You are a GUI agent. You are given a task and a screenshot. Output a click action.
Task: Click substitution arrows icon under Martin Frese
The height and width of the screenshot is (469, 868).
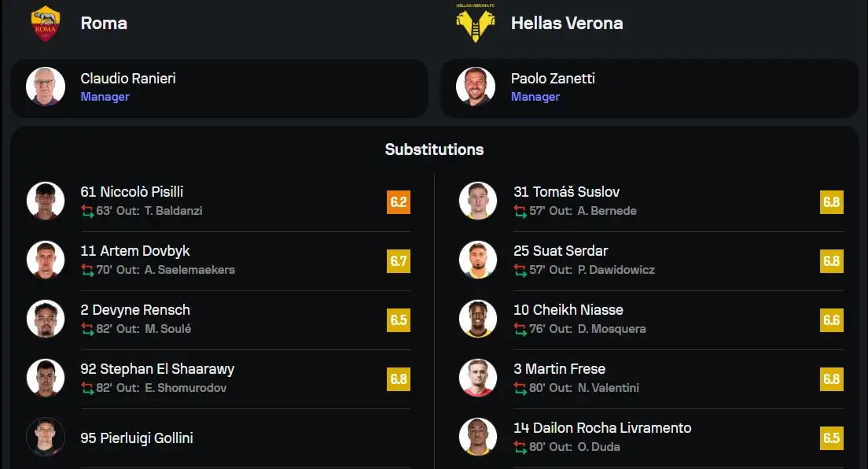click(520, 388)
